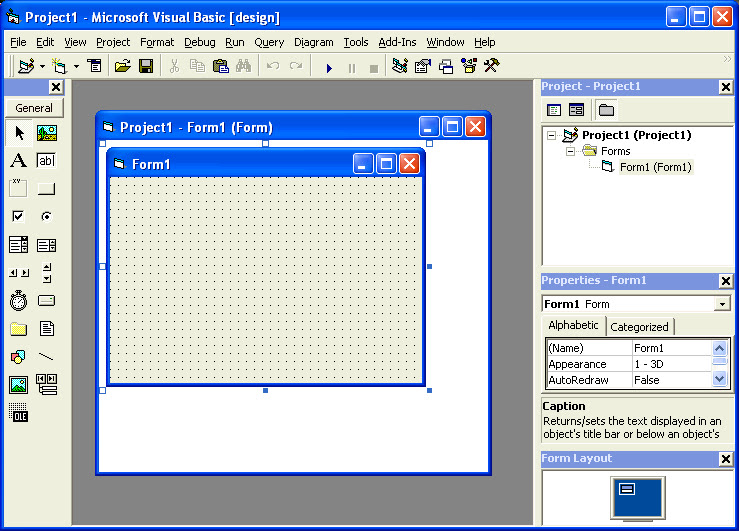
Task: Select the OLE container tool
Action: click(x=19, y=412)
